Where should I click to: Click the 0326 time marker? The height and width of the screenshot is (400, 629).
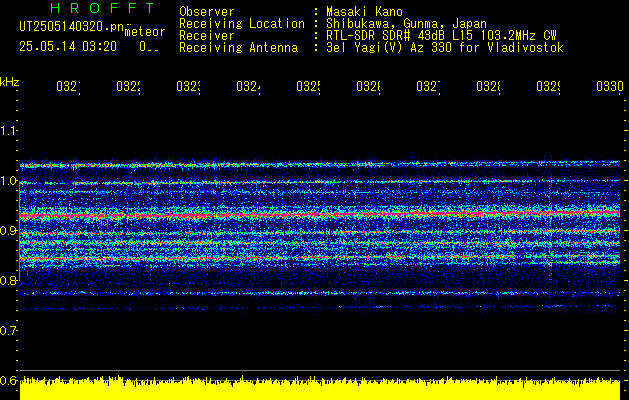pyautogui.click(x=369, y=87)
